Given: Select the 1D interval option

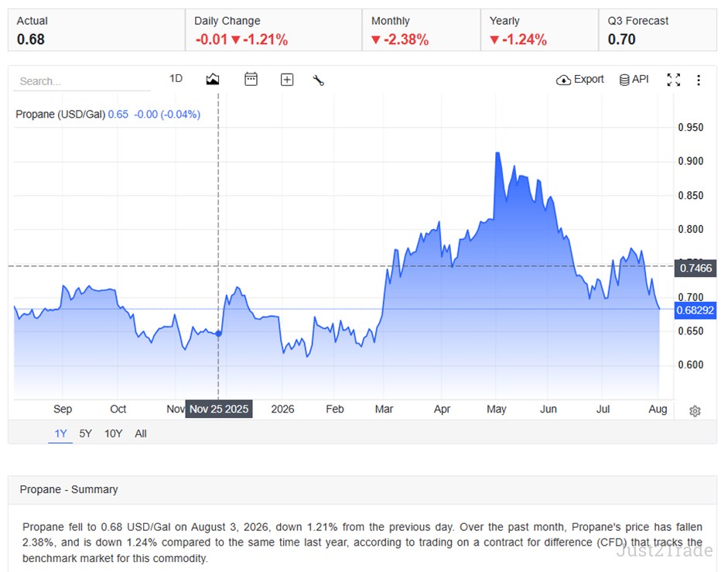Looking at the screenshot, I should point(176,78).
